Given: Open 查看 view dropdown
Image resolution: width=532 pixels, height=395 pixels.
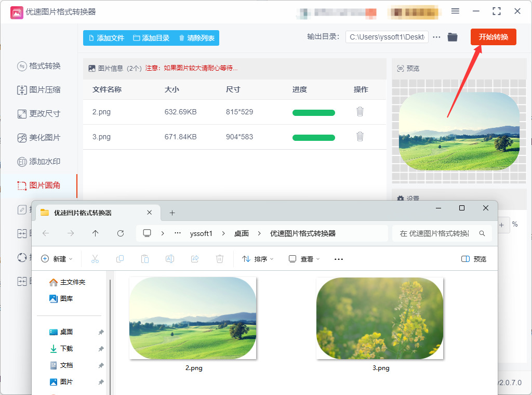Looking at the screenshot, I should click(x=304, y=259).
